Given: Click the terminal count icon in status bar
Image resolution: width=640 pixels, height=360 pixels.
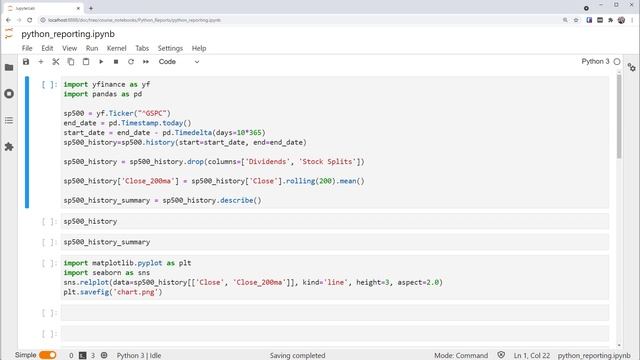Looking at the screenshot, I should click(x=82, y=356).
